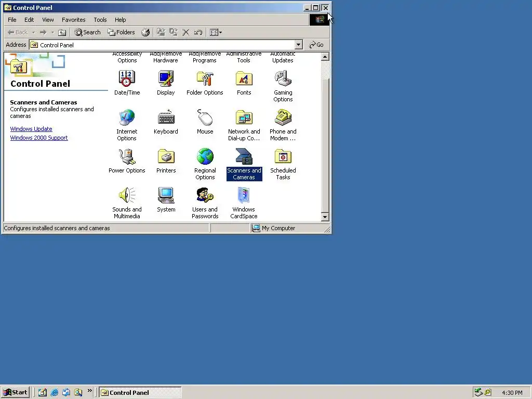Launch Internet Explorer from quick launch
Viewport: 532px width, 399px height.
click(x=54, y=393)
